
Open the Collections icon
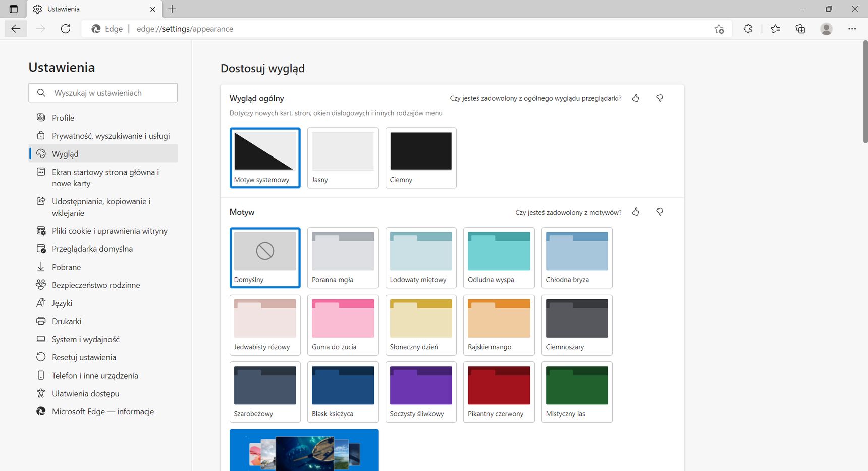point(800,29)
